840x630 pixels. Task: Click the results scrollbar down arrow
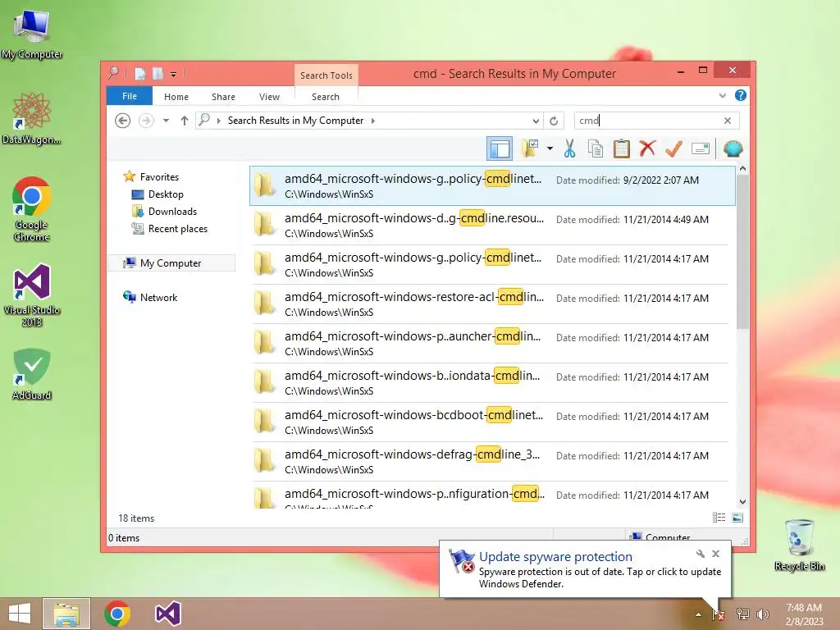click(x=742, y=502)
